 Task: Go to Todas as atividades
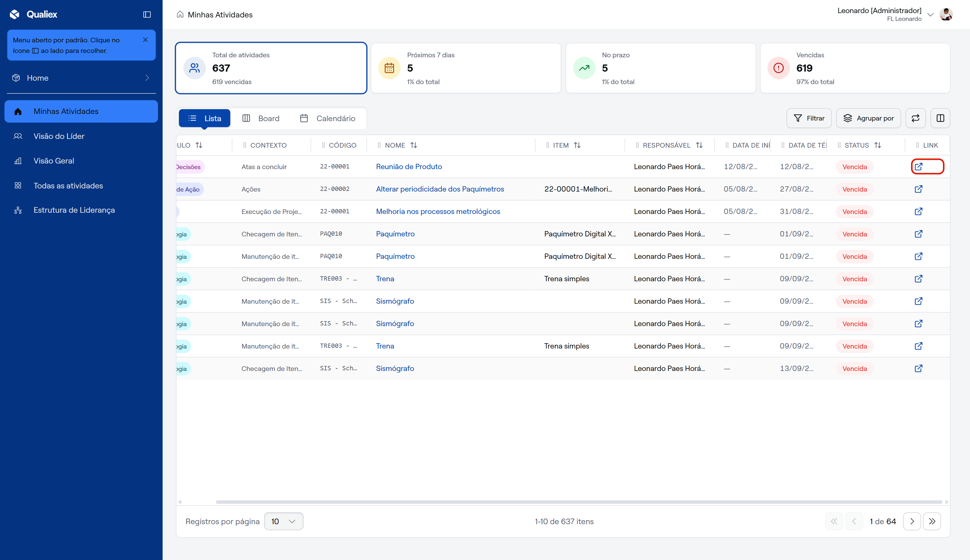(x=81, y=185)
